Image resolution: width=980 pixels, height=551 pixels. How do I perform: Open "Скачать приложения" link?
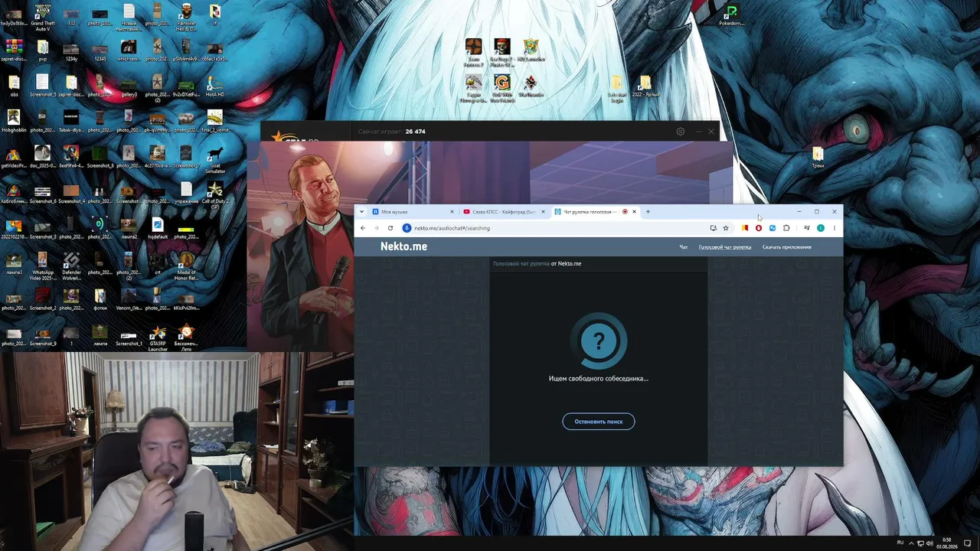coord(786,247)
